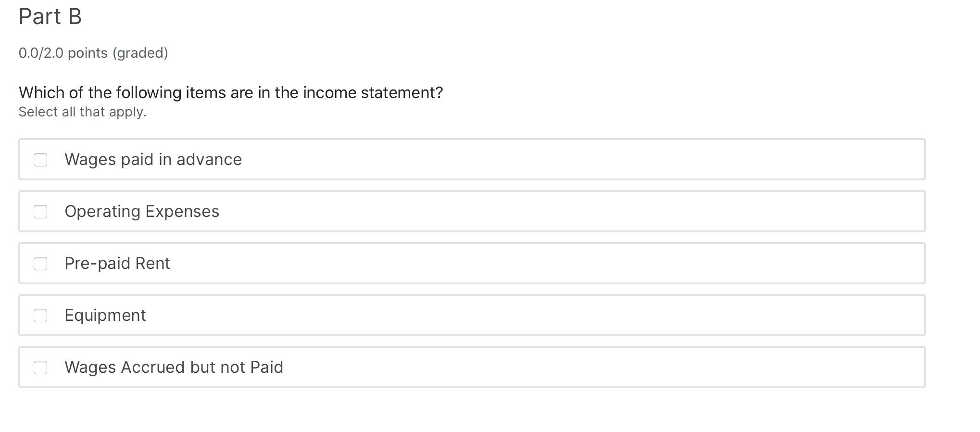980x432 pixels.
Task: Click the income statement question text
Action: [231, 92]
